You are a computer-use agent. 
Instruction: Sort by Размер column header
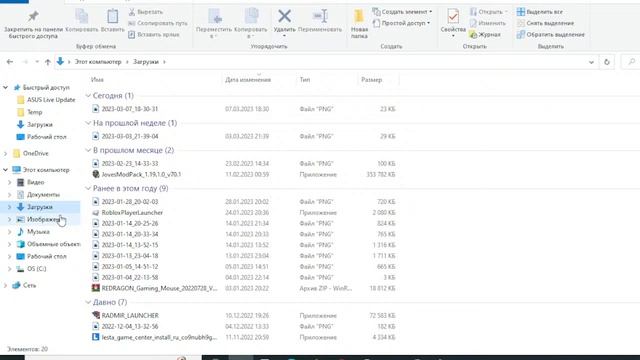tap(371, 80)
